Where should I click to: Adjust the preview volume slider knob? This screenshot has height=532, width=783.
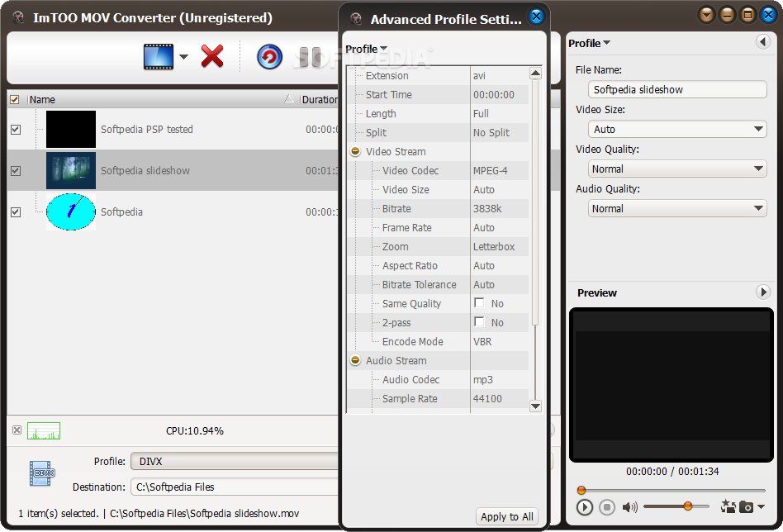pos(688,506)
